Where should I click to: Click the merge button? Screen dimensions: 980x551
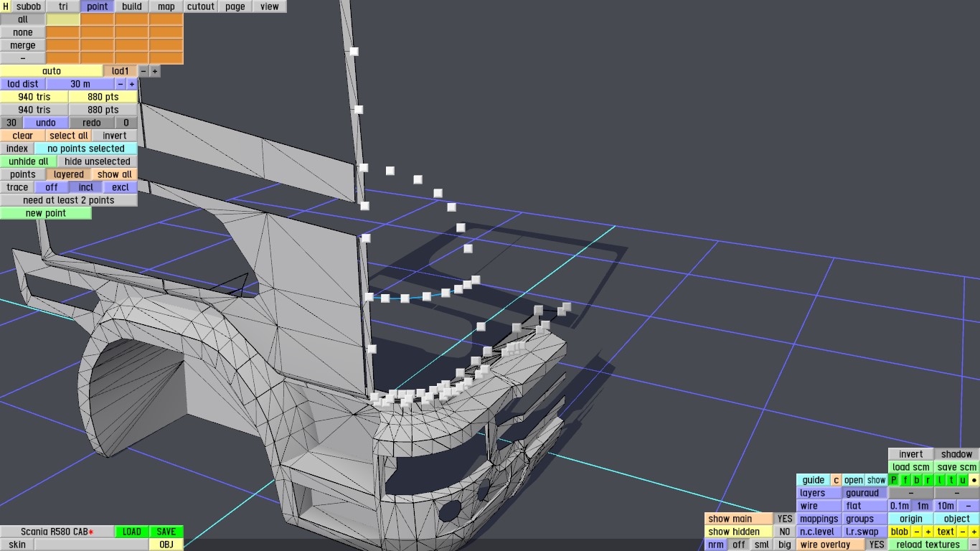[23, 45]
